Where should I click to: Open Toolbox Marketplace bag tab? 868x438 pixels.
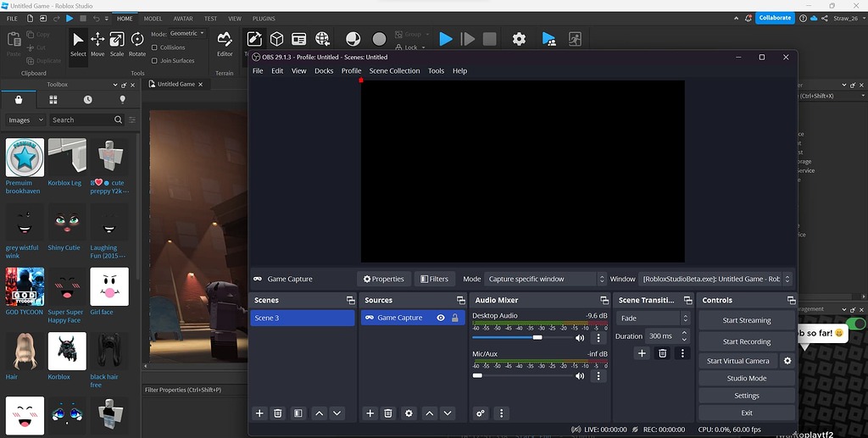(19, 100)
